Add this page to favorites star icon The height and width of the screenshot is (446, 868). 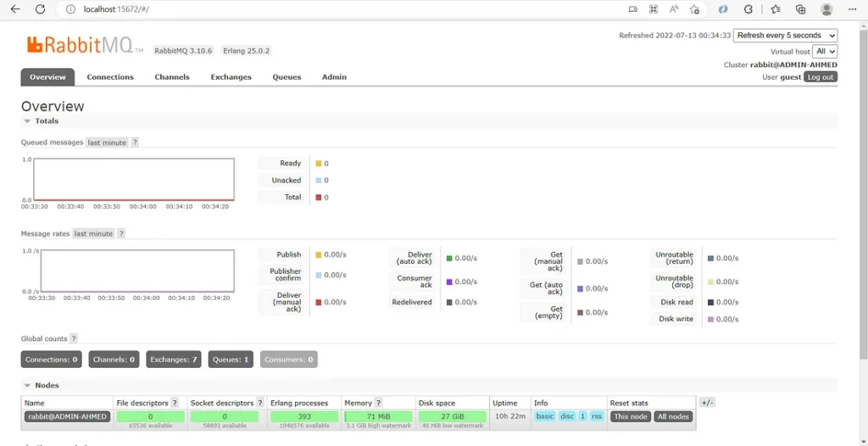coord(694,9)
